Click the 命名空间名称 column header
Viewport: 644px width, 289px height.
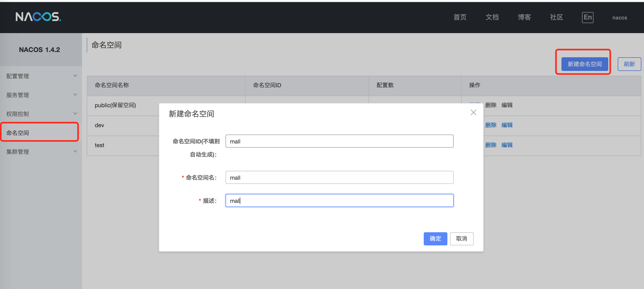pyautogui.click(x=166, y=85)
